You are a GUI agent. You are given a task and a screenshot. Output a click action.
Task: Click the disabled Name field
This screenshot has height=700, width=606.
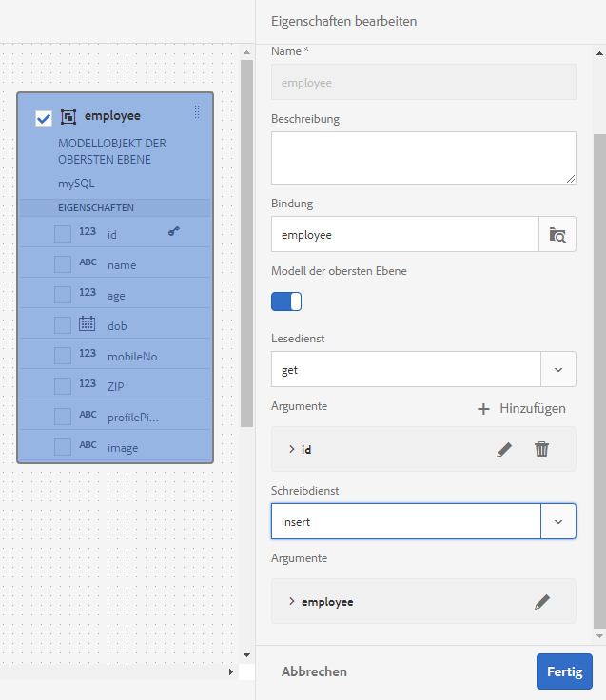click(423, 82)
